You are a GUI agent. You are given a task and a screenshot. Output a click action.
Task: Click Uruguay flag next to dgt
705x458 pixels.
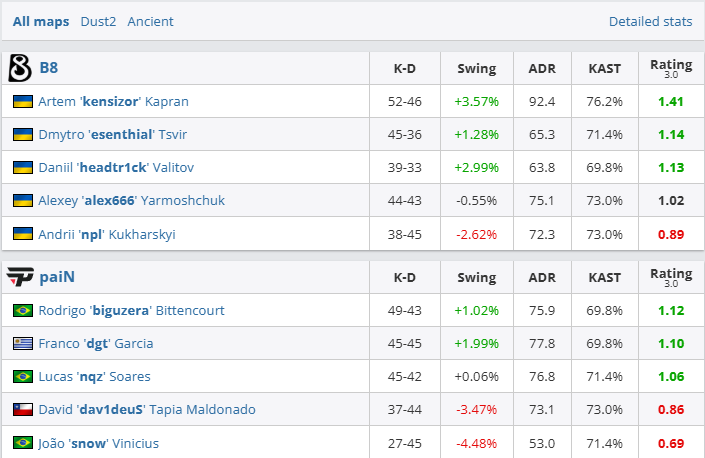22,343
